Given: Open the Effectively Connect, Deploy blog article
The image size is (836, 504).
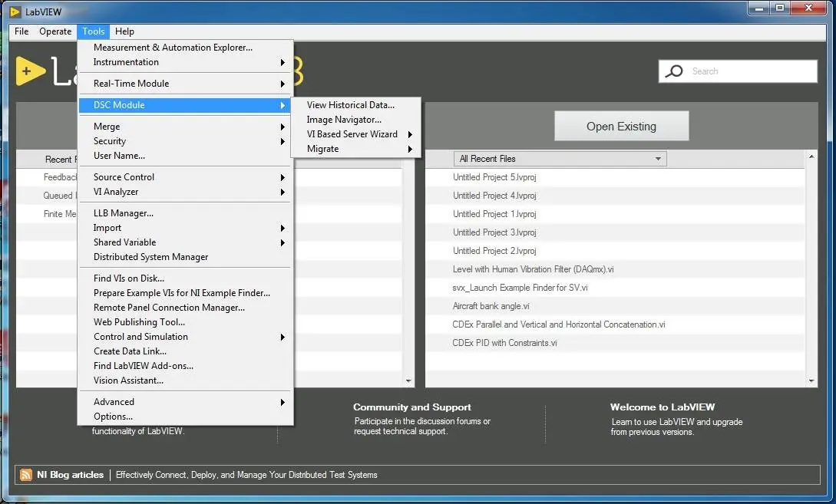Looking at the screenshot, I should pyautogui.click(x=246, y=475).
